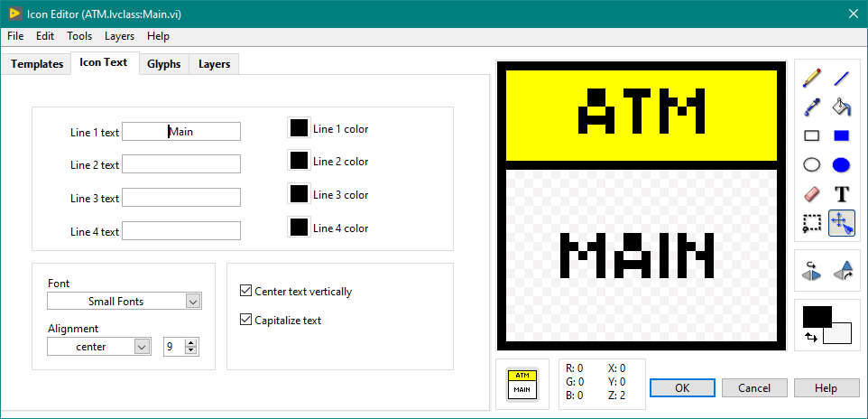
Task: Switch to the Glyphs tab
Action: click(163, 64)
